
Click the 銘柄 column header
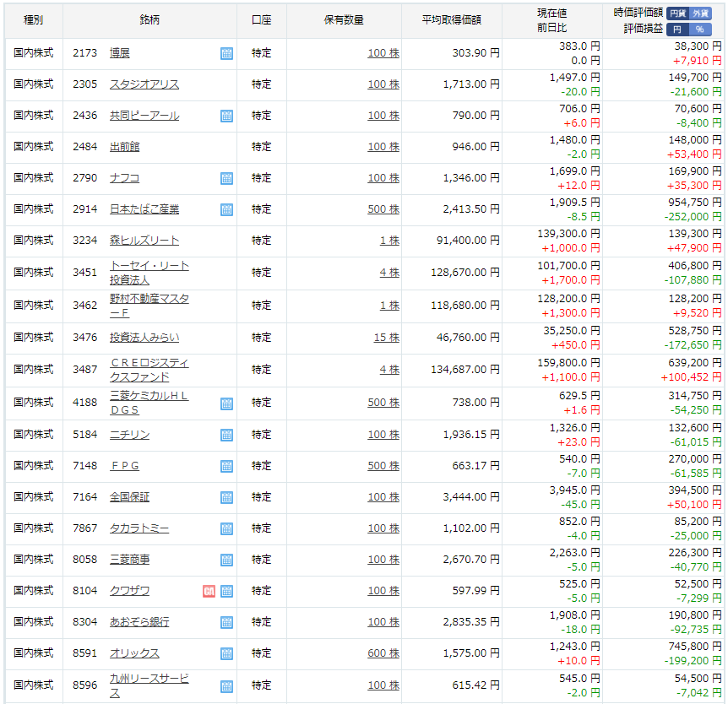[149, 20]
